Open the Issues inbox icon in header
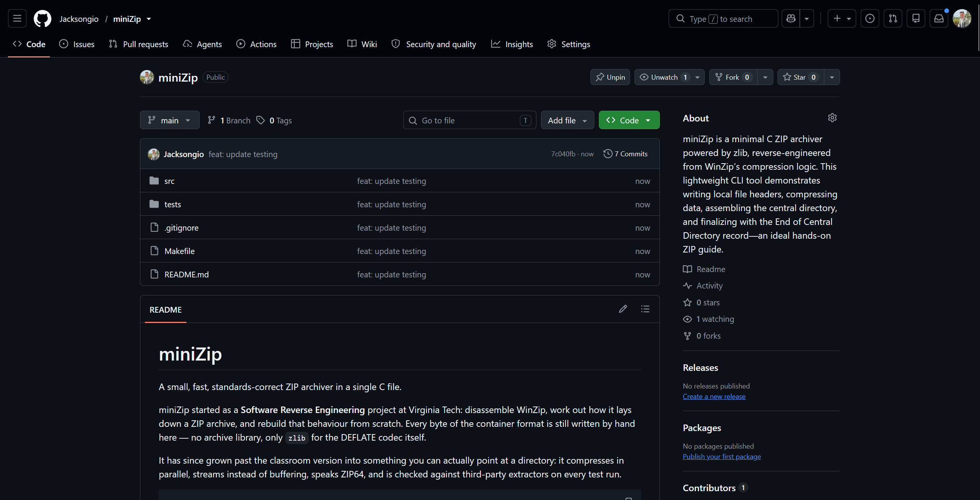Viewport: 980px width, 500px height. (x=870, y=18)
